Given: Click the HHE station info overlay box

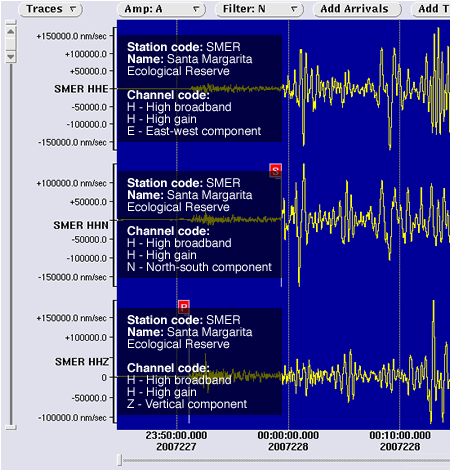Looking at the screenshot, I should pyautogui.click(x=200, y=89).
